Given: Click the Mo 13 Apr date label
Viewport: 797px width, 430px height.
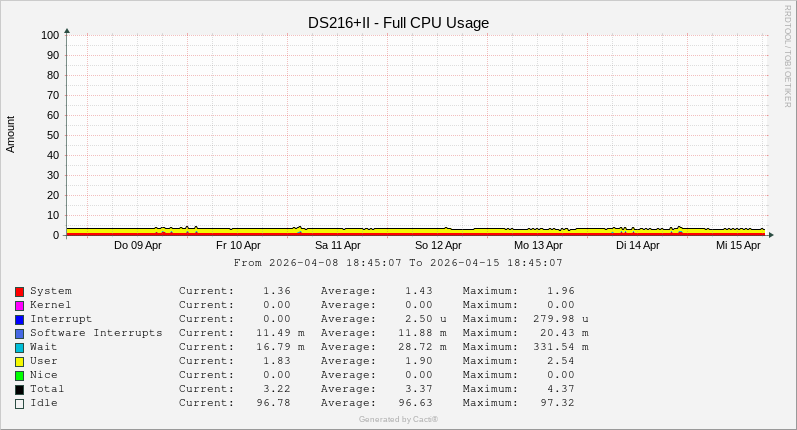Looking at the screenshot, I should tap(538, 245).
